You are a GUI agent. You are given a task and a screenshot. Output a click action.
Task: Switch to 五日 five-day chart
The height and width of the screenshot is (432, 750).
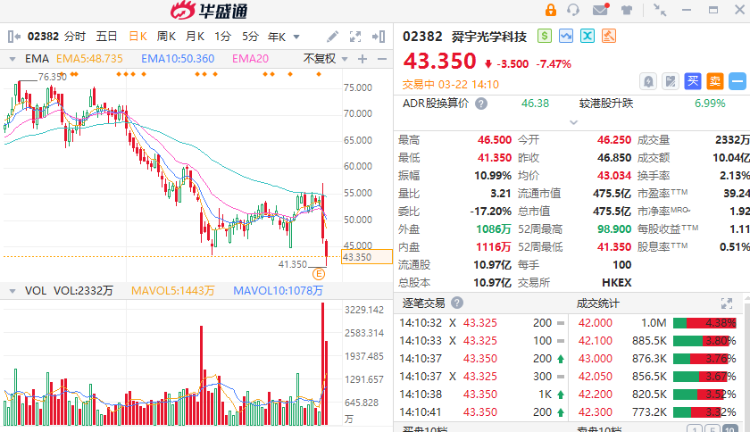click(106, 36)
